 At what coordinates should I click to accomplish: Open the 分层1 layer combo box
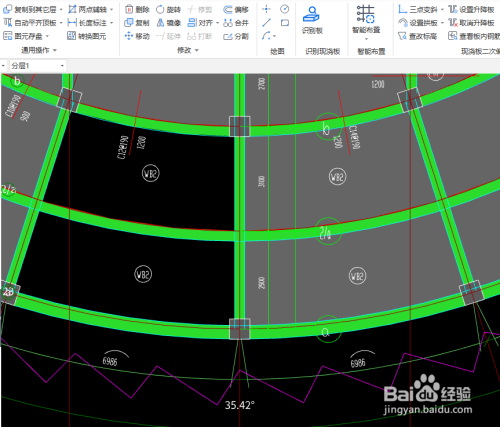[x=38, y=66]
